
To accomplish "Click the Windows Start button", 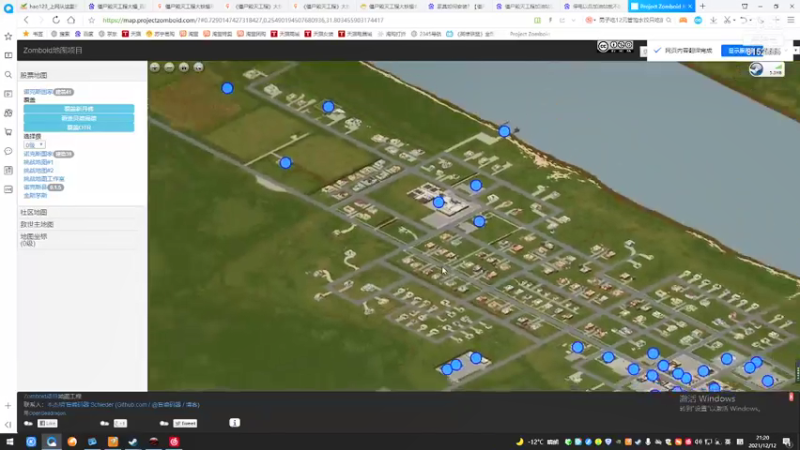I will click(x=9, y=441).
